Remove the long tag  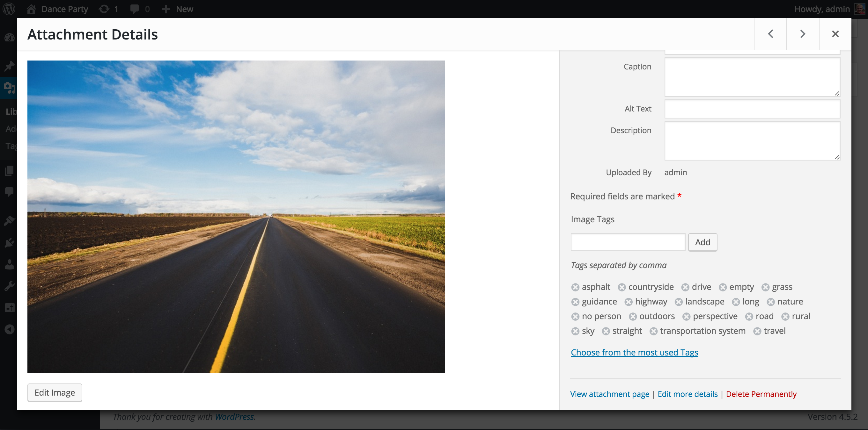736,302
